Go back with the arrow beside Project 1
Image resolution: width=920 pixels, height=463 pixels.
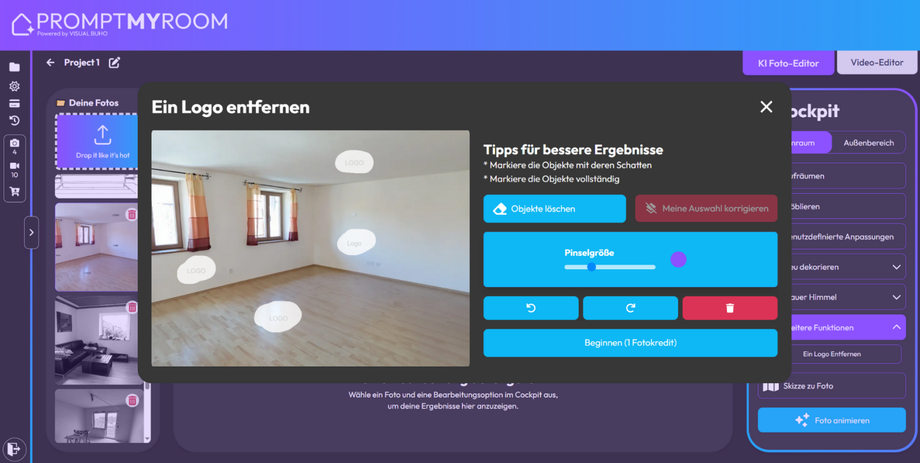(x=50, y=62)
